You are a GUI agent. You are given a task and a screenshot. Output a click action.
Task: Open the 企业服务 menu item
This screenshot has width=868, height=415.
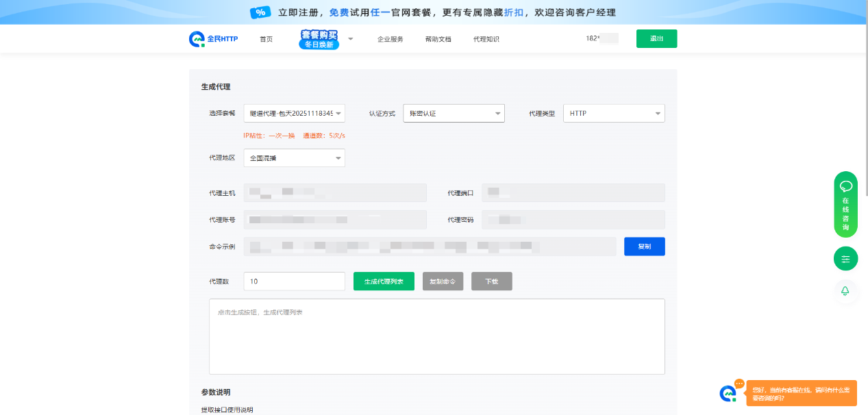(390, 39)
